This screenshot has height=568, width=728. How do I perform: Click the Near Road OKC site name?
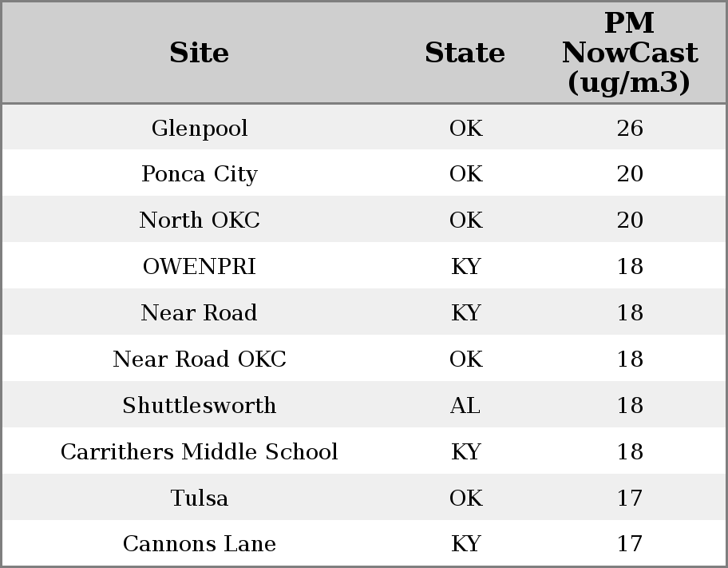click(200, 359)
